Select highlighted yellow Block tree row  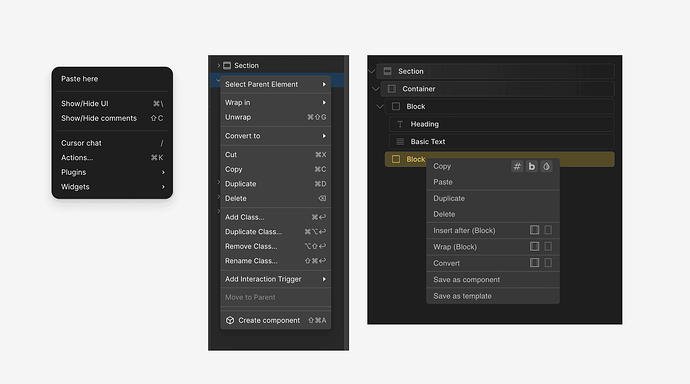[499, 159]
